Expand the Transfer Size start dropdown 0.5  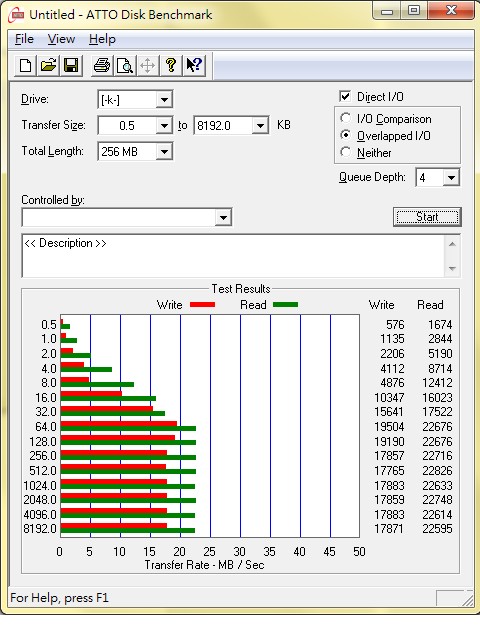tap(164, 125)
